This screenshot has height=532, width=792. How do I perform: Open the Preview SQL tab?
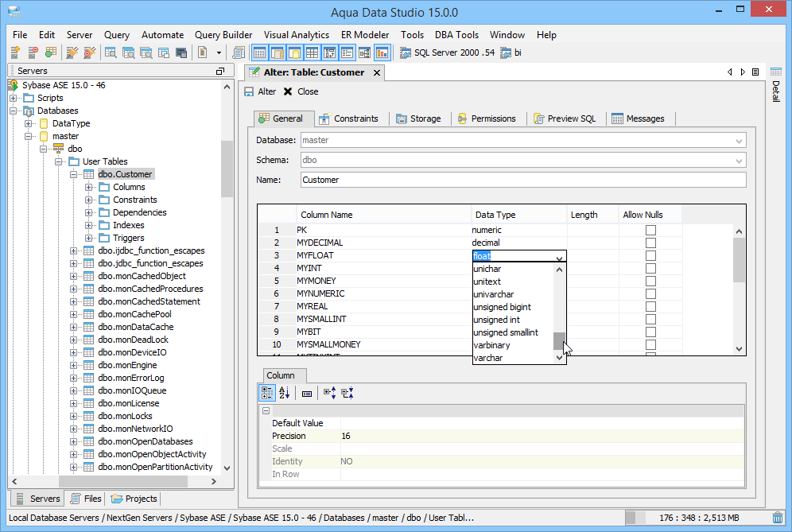[x=565, y=118]
